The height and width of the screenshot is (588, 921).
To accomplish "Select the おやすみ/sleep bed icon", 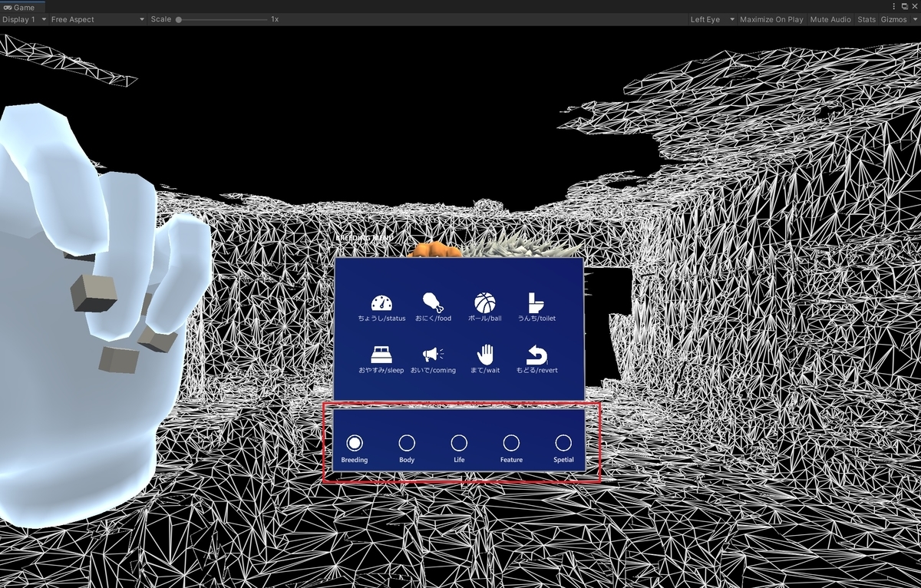I will tap(381, 354).
